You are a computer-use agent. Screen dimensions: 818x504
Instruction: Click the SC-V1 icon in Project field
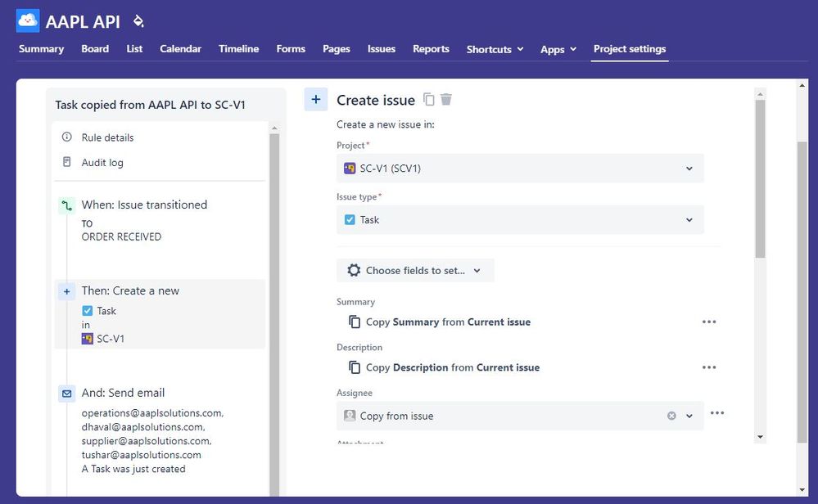click(x=350, y=169)
